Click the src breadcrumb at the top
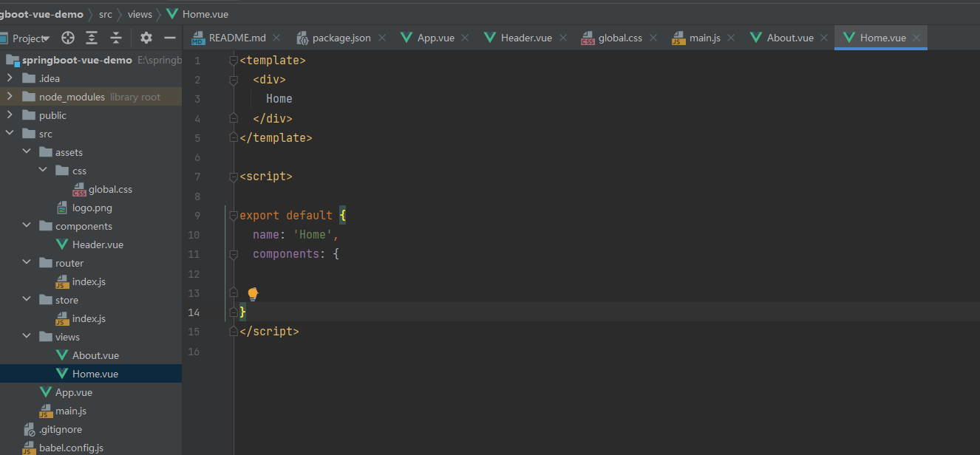 pos(105,13)
